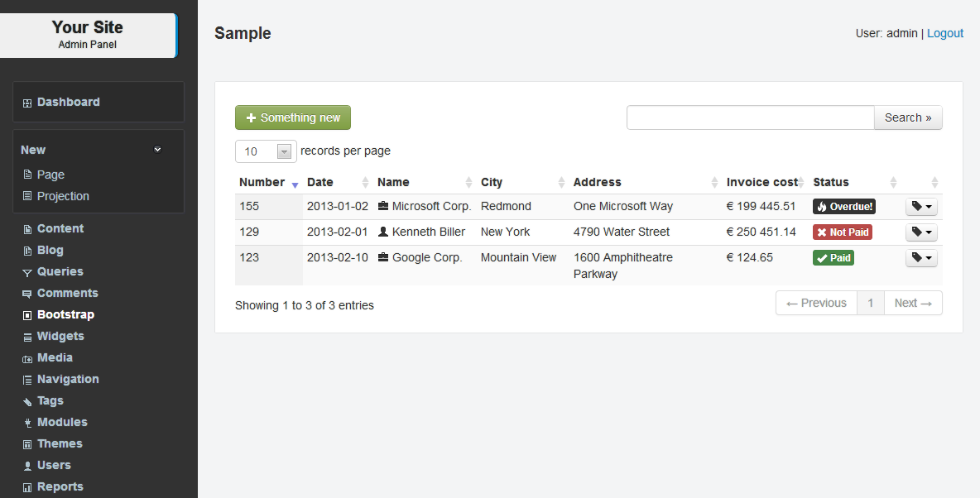
Task: Click the Queries filter icon
Action: point(27,272)
